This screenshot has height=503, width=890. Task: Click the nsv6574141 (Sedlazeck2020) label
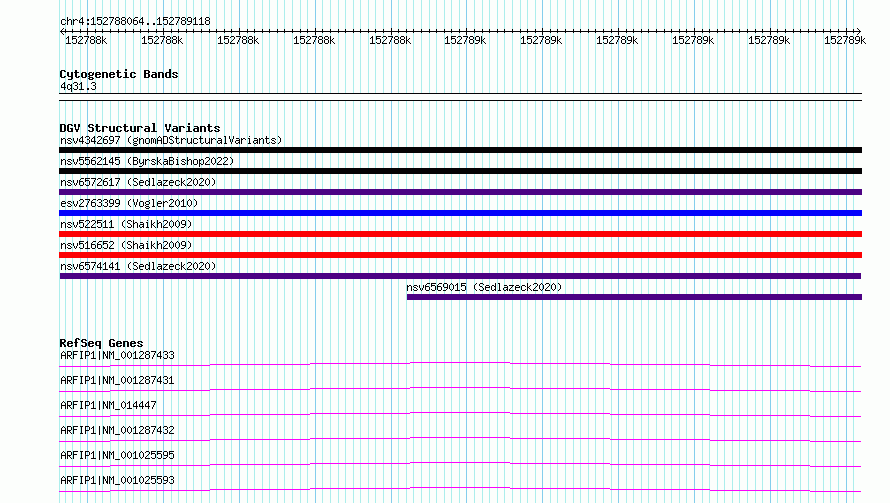[138, 266]
